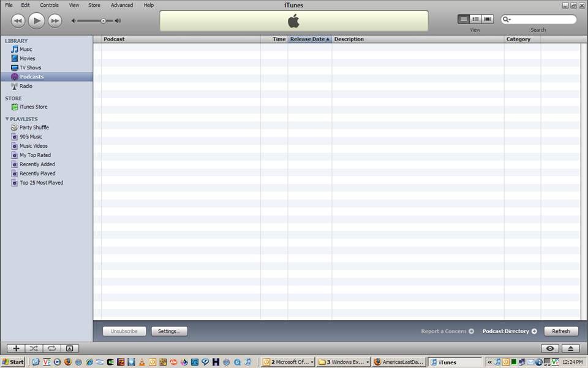Toggle shuffle playback

[34, 348]
